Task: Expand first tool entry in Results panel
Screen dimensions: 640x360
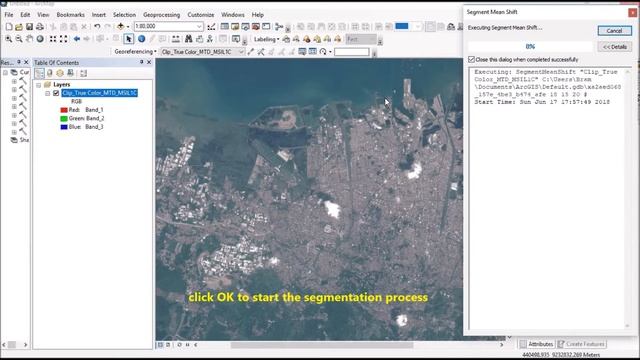Action: click(x=14, y=81)
